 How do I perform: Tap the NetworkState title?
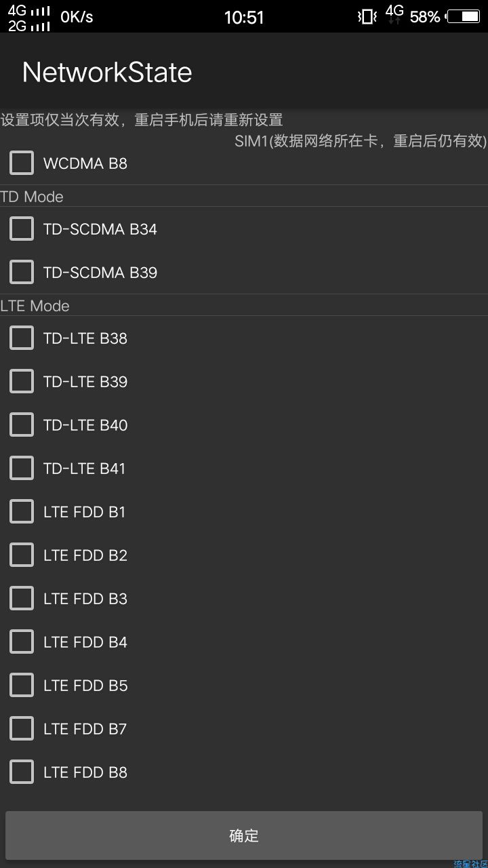coord(107,72)
